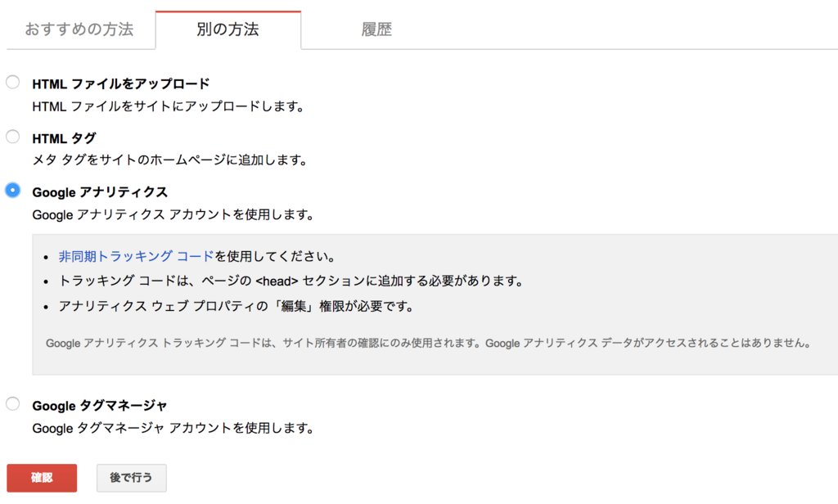Click the HTML タグ heading label
This screenshot has height=504, width=838.
point(64,138)
